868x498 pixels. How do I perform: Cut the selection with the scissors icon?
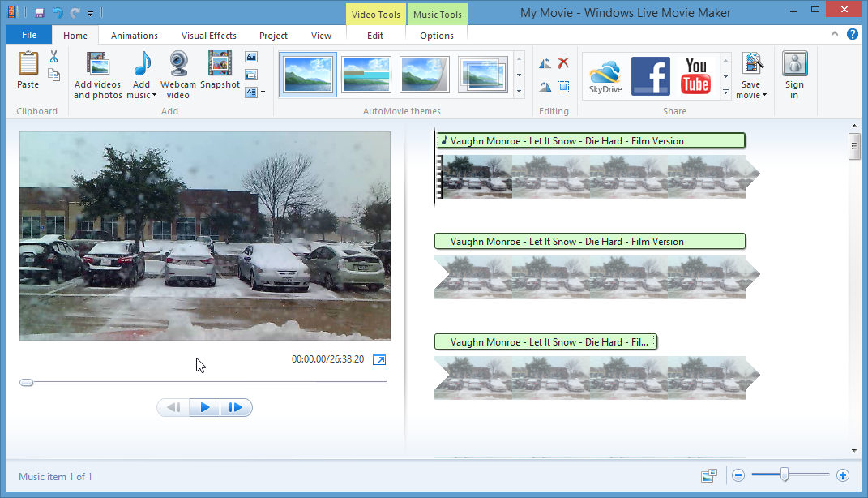[53, 57]
